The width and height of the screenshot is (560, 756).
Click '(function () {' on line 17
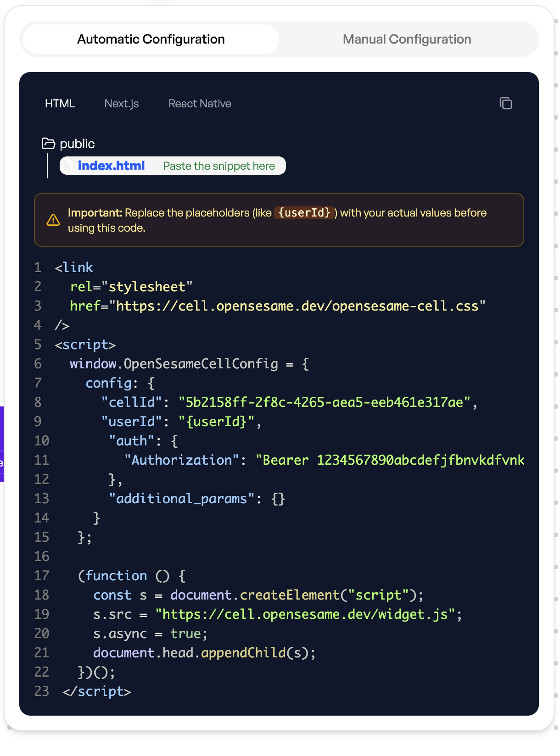(132, 576)
